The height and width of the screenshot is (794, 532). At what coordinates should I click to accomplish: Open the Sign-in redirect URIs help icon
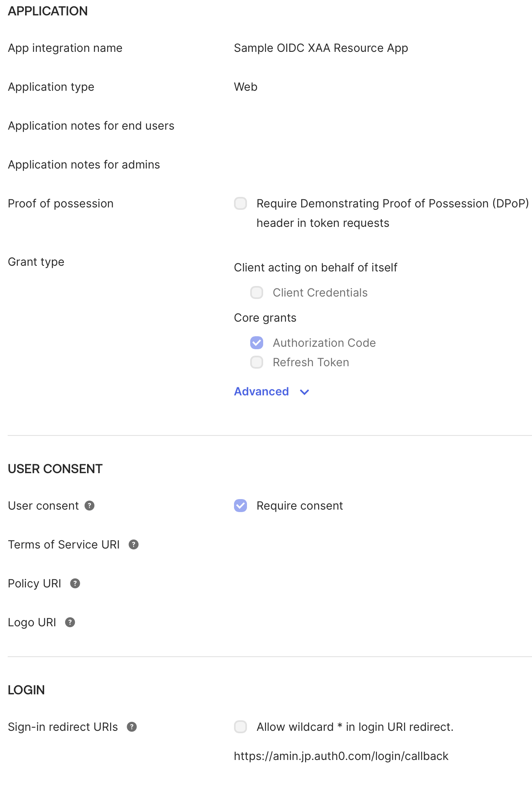tap(132, 727)
